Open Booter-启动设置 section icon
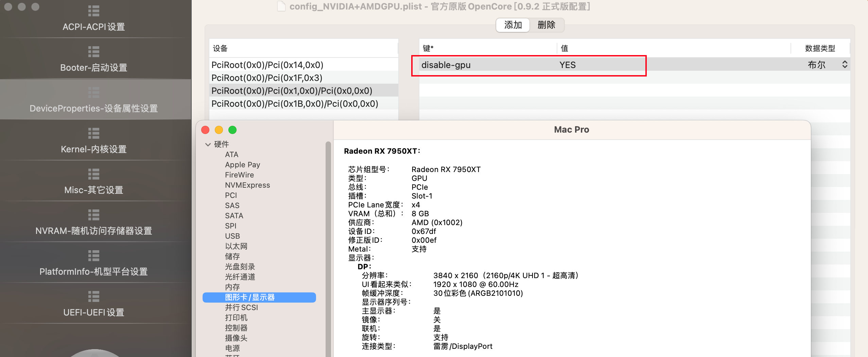The height and width of the screenshot is (357, 868). tap(93, 52)
